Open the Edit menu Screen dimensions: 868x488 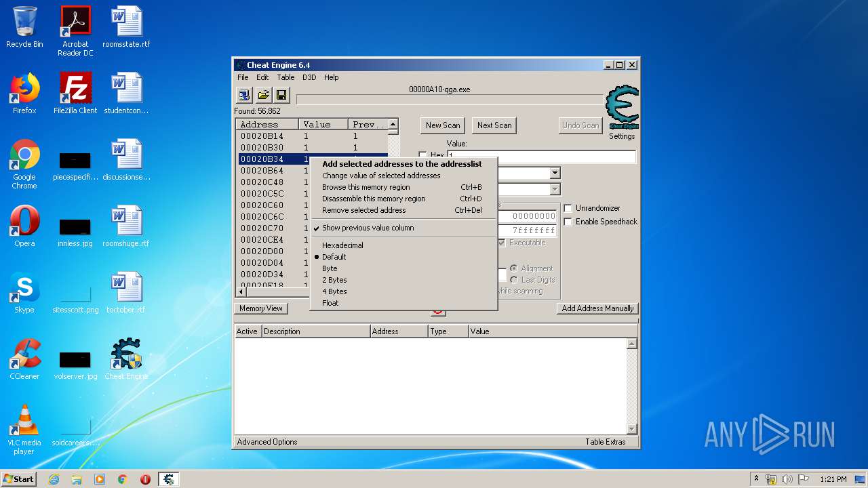(x=262, y=77)
